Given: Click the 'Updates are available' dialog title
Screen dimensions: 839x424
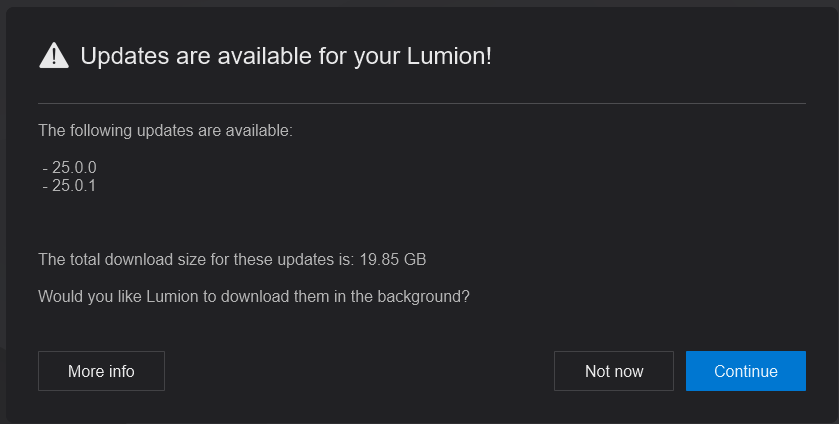Looking at the screenshot, I should click(286, 56).
